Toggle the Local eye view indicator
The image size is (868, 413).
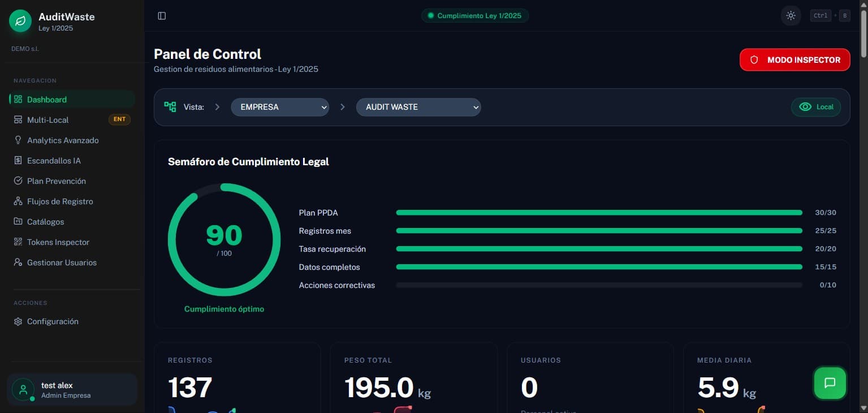coord(816,106)
